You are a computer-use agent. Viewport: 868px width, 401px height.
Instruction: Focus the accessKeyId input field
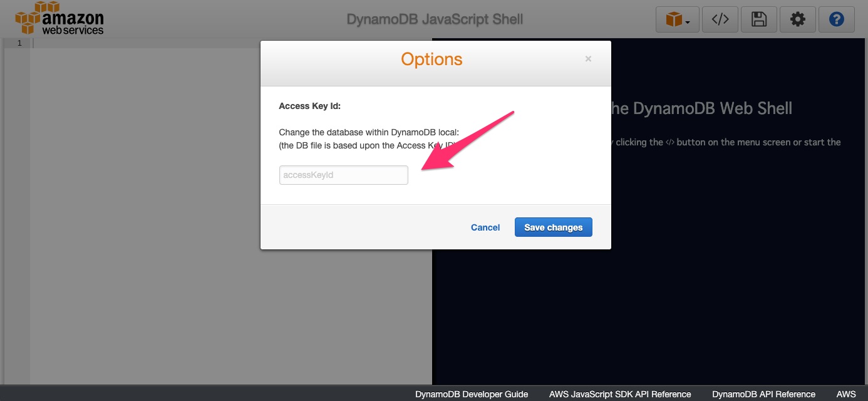[343, 175]
